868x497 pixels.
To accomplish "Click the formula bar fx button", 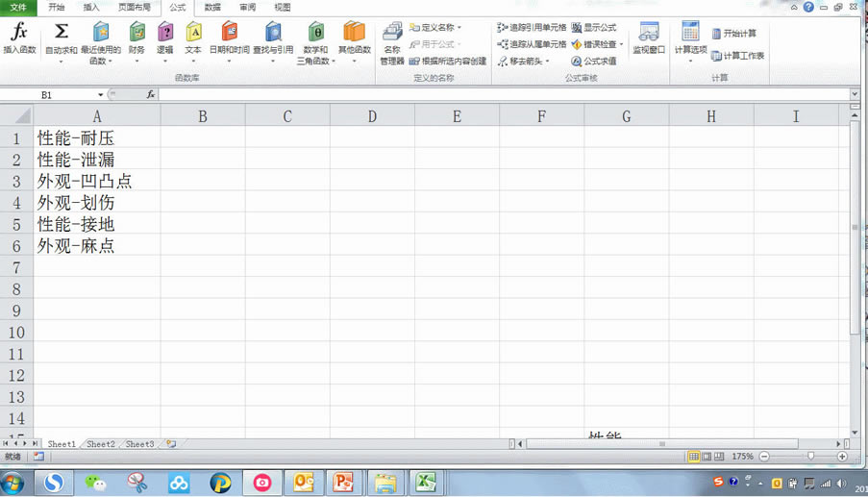I will [x=150, y=94].
